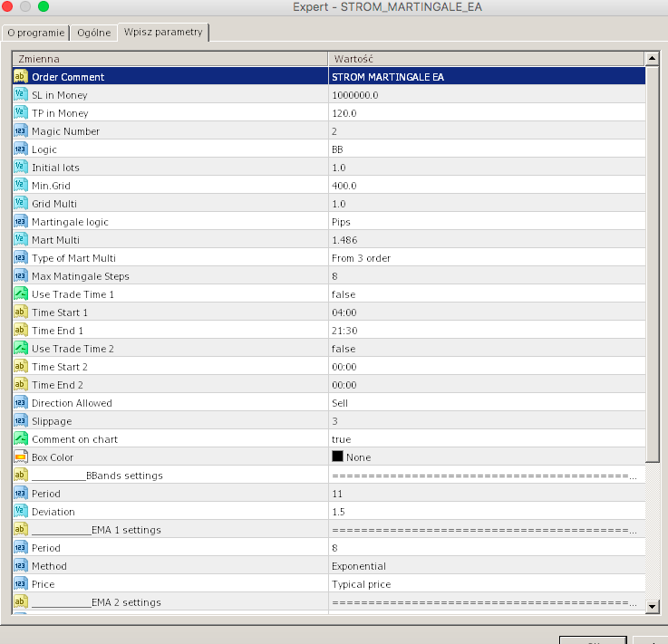Open the Martingale logic Pips dropdown

tap(487, 222)
